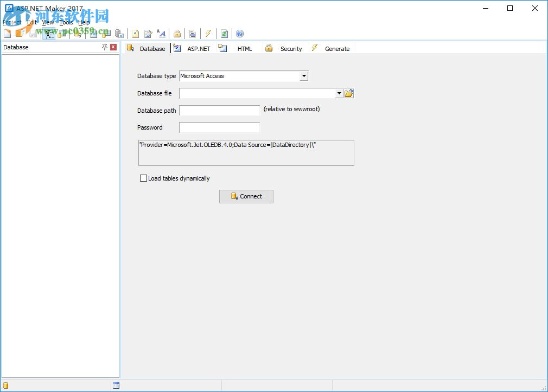This screenshot has width=548, height=392.
Task: Click the Password input field
Action: [x=219, y=127]
